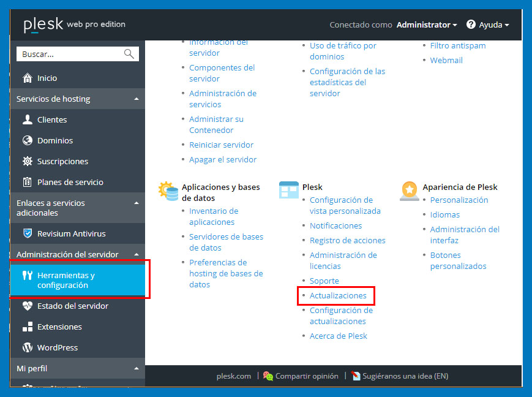This screenshot has width=532, height=397.
Task: Open Configuración de las estadísticas del servidor
Action: click(348, 82)
